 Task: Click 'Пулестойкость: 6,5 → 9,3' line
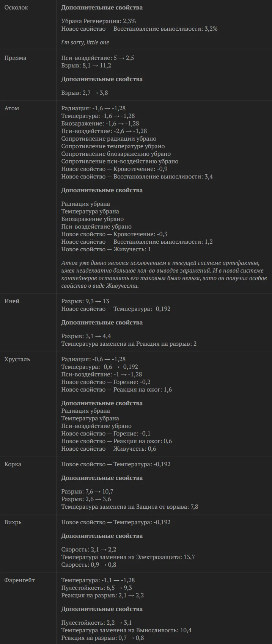click(x=97, y=588)
